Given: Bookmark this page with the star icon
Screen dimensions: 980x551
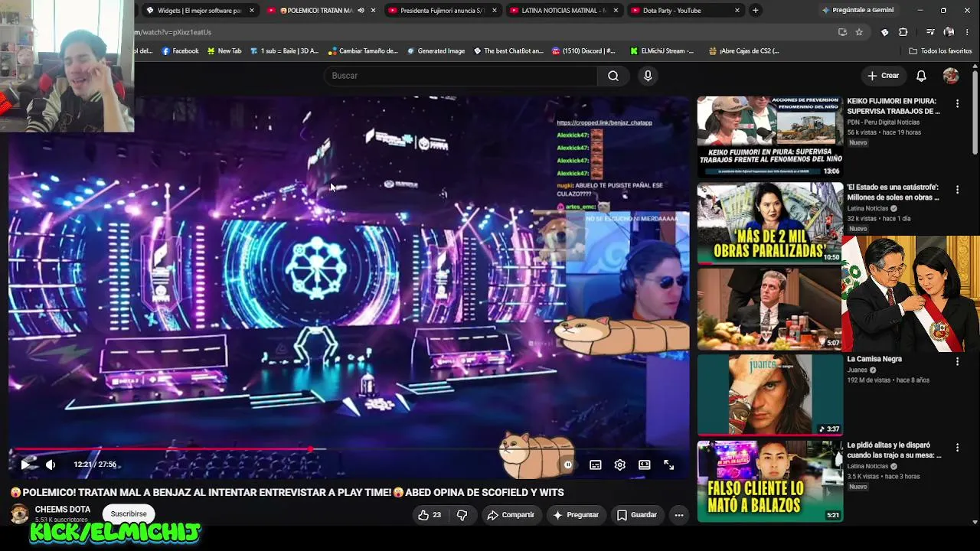Looking at the screenshot, I should pos(859,32).
